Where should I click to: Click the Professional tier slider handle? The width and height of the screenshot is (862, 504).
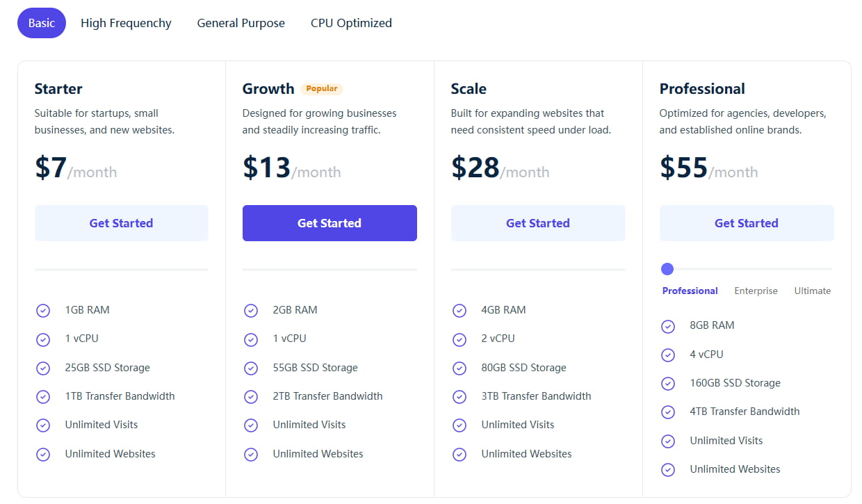click(667, 269)
